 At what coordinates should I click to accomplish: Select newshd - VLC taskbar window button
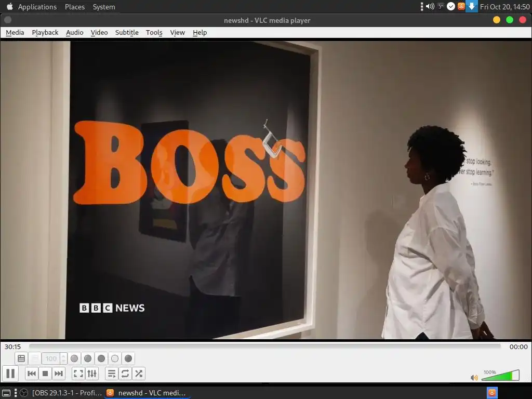[x=147, y=393]
